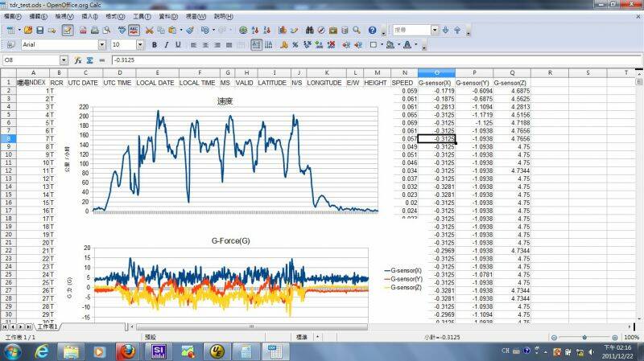Screen dimensions: 644x361
Task: Insert a chart with Chart icon
Action: point(283,31)
